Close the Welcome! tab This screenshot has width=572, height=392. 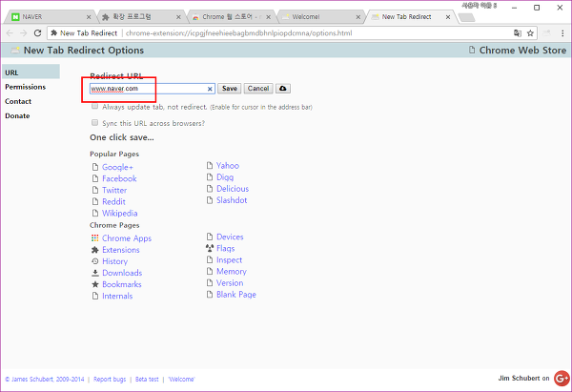coord(358,17)
